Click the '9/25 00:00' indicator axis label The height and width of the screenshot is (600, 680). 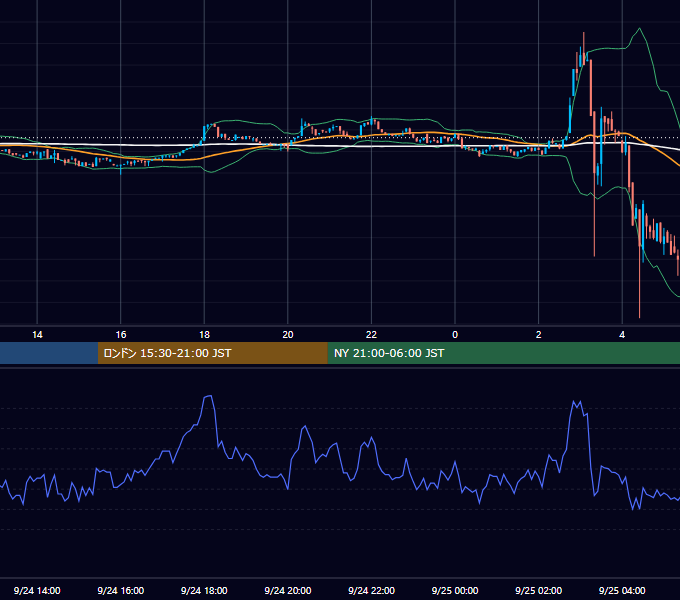455,590
